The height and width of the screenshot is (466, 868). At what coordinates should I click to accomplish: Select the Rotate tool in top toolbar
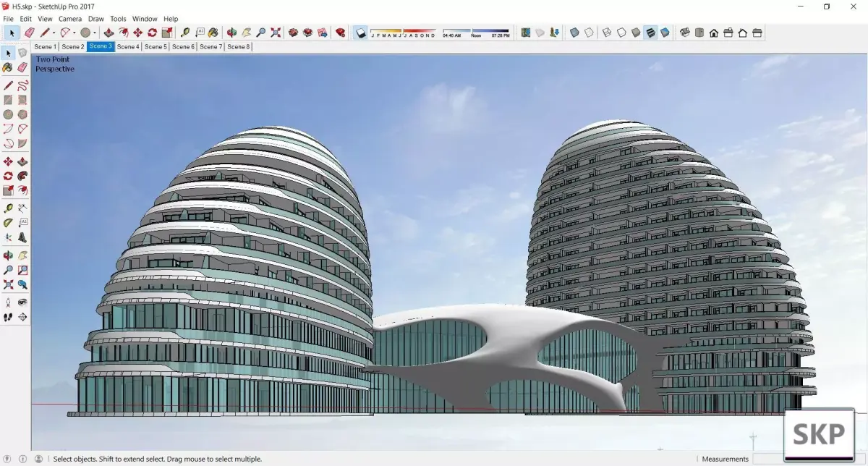(x=152, y=33)
